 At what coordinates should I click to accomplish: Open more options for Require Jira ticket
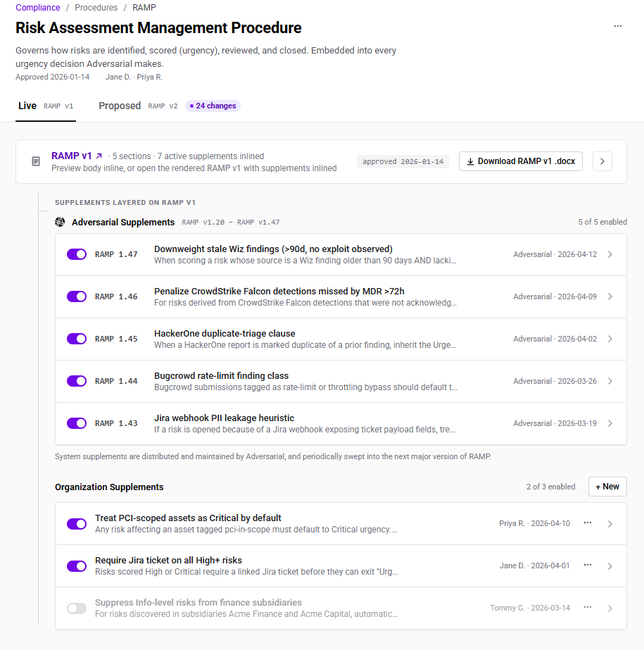(x=587, y=565)
